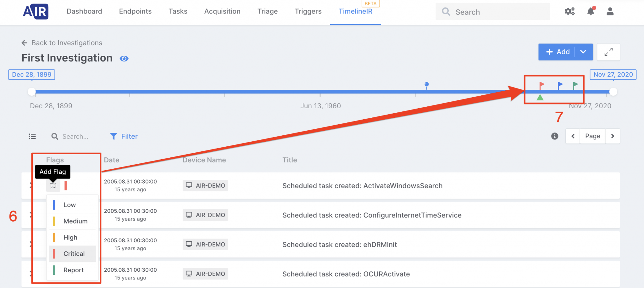Open the Endpoints tab
This screenshot has width=644, height=288.
(135, 12)
